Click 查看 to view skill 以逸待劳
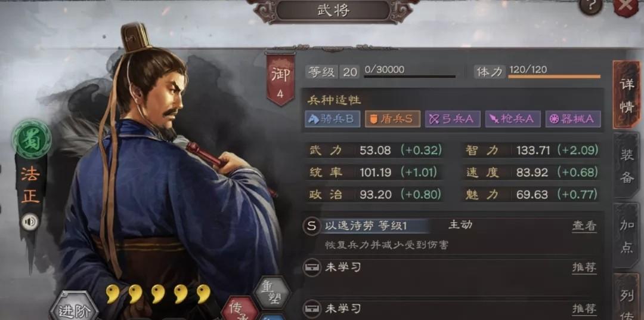 pyautogui.click(x=584, y=226)
